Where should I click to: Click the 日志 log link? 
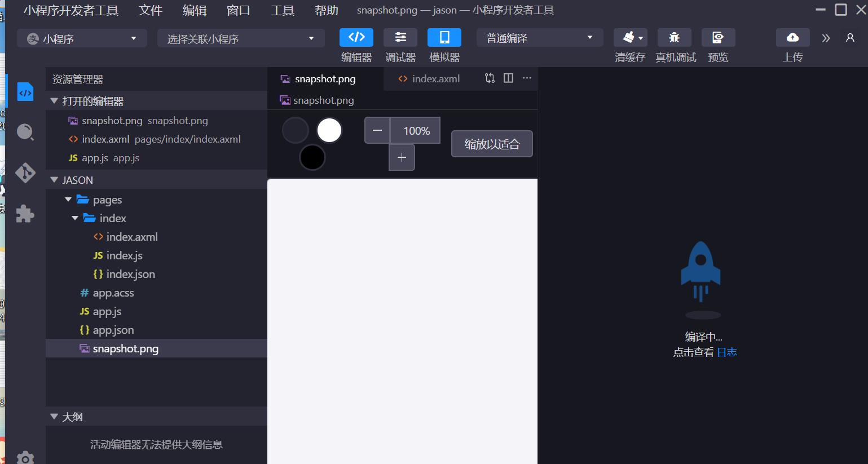[727, 352]
